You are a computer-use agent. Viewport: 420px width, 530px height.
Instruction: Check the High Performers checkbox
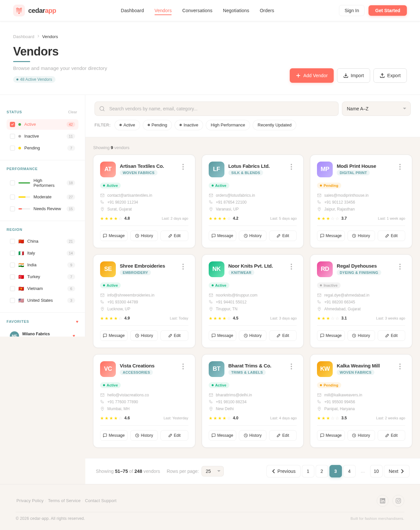click(x=12, y=183)
